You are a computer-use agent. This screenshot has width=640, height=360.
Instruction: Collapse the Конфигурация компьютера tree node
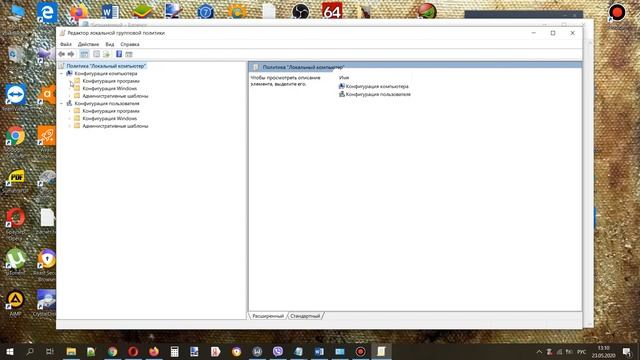[x=62, y=73]
